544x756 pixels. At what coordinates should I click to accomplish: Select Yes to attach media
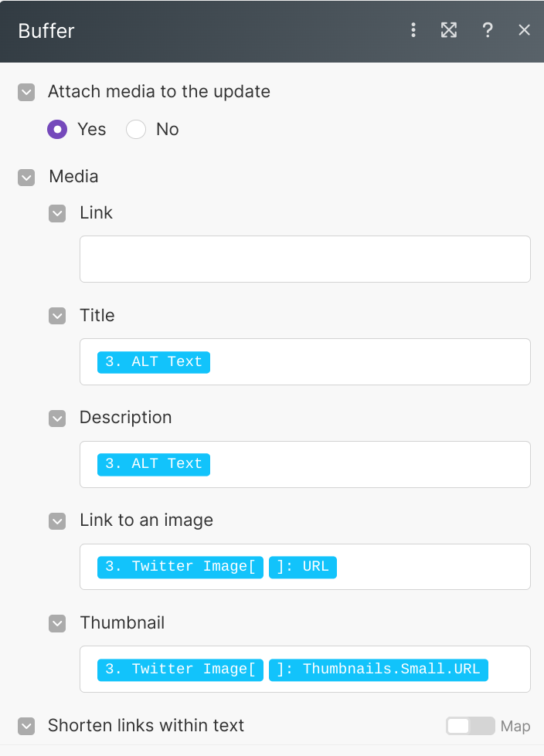[57, 129]
